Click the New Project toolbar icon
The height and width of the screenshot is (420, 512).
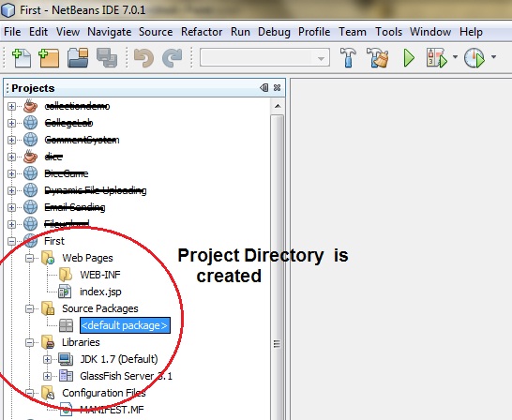click(x=49, y=58)
